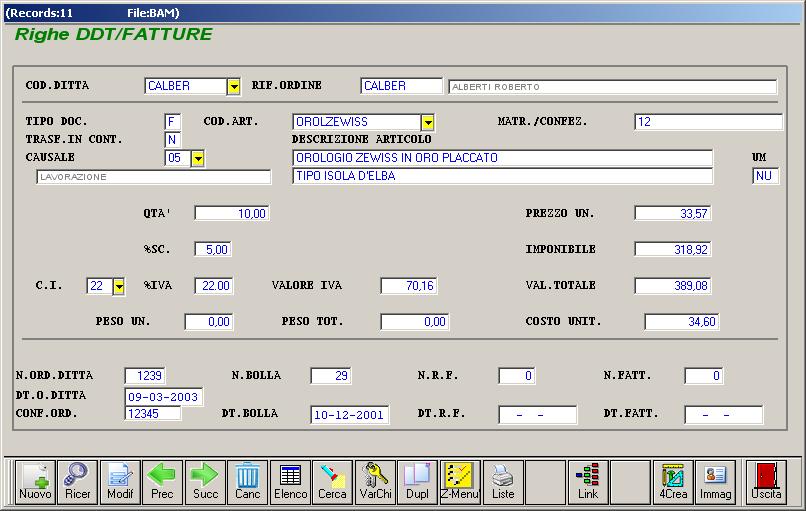806x511 pixels.
Task: Click the Cerca find icon
Action: tap(333, 482)
